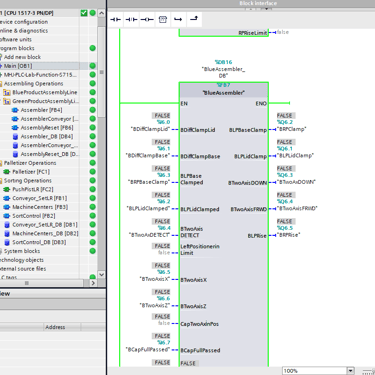375x375 pixels.
Task: Select the Sorting Operations folder
Action: pos(28,181)
